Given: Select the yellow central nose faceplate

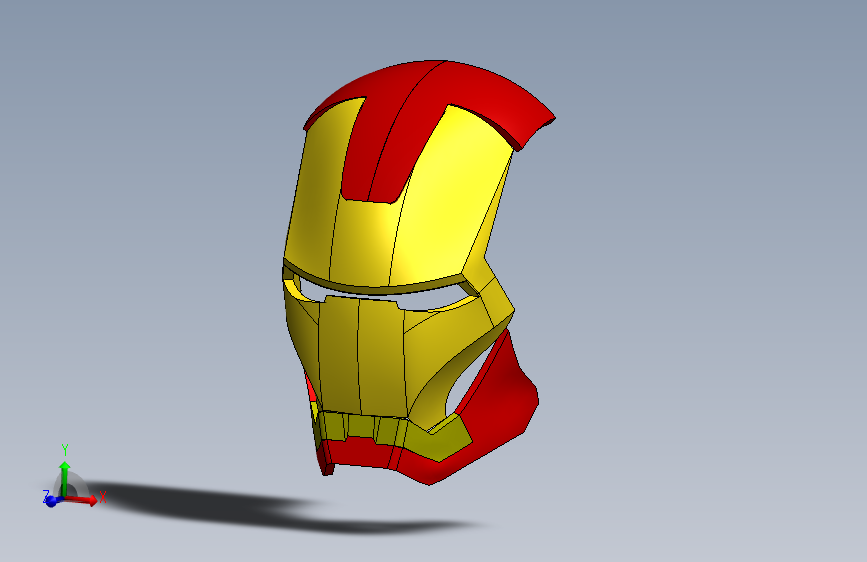Looking at the screenshot, I should point(362,357).
